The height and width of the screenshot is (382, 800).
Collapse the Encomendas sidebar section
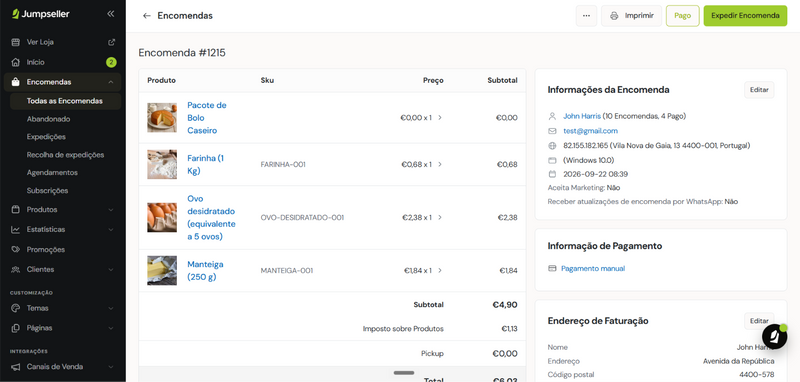click(x=111, y=82)
